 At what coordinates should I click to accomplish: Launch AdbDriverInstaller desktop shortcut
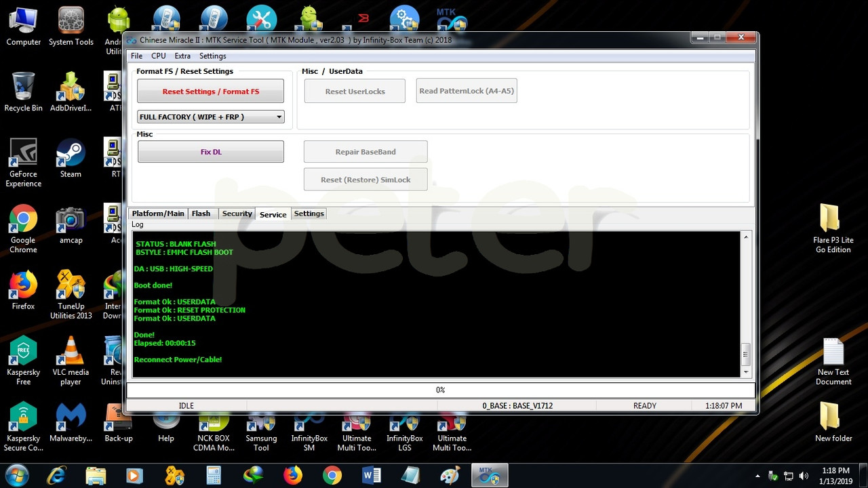tap(71, 93)
